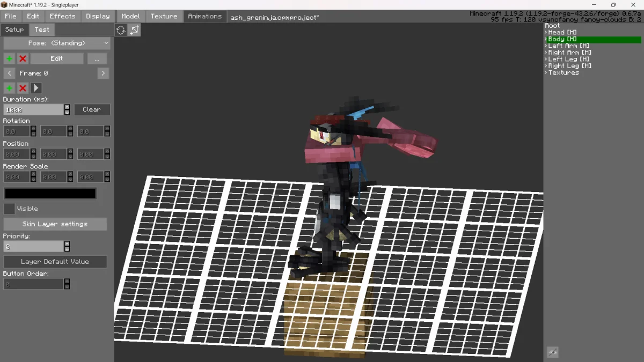This screenshot has width=644, height=362.
Task: Open the Pose (Standing) dropdown
Action: (x=57, y=43)
